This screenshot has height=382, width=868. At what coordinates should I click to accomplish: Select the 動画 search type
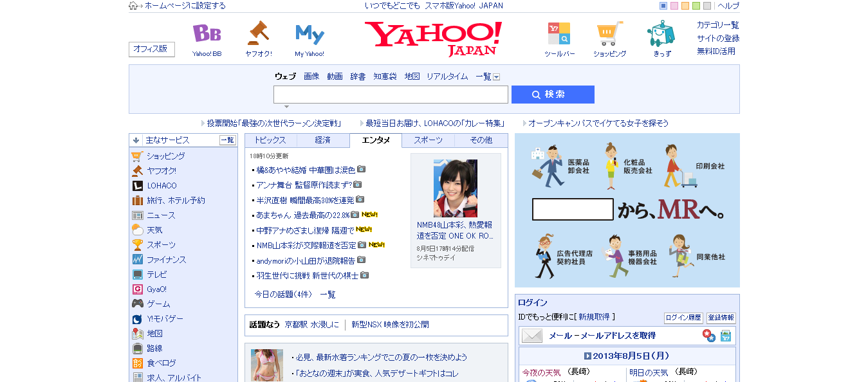click(x=335, y=77)
